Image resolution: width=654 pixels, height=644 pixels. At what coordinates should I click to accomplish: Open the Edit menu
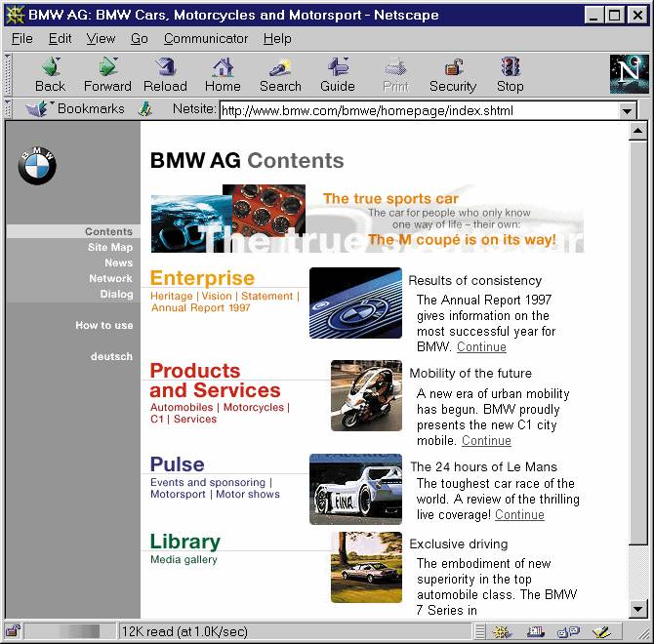pos(61,38)
